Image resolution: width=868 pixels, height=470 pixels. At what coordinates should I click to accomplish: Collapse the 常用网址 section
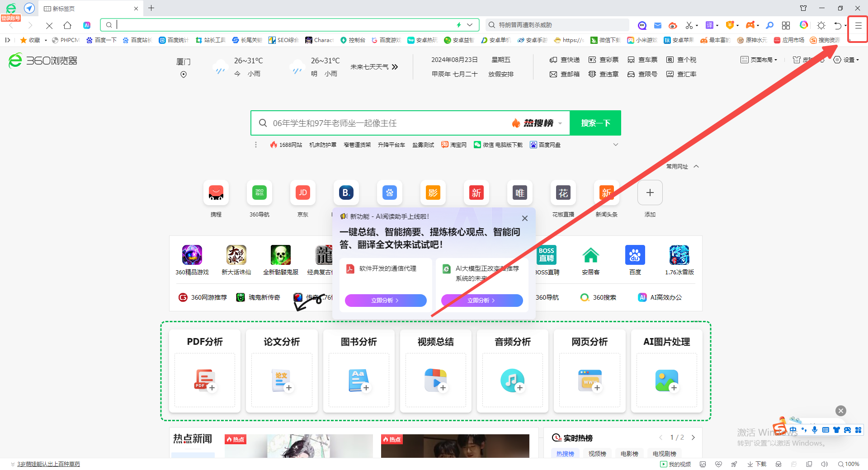696,166
